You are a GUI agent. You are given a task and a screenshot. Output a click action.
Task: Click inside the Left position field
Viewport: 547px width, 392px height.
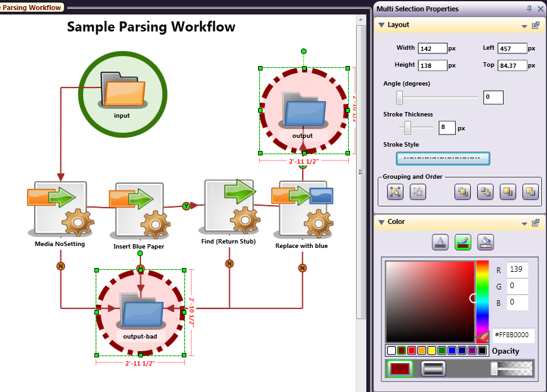click(x=512, y=48)
